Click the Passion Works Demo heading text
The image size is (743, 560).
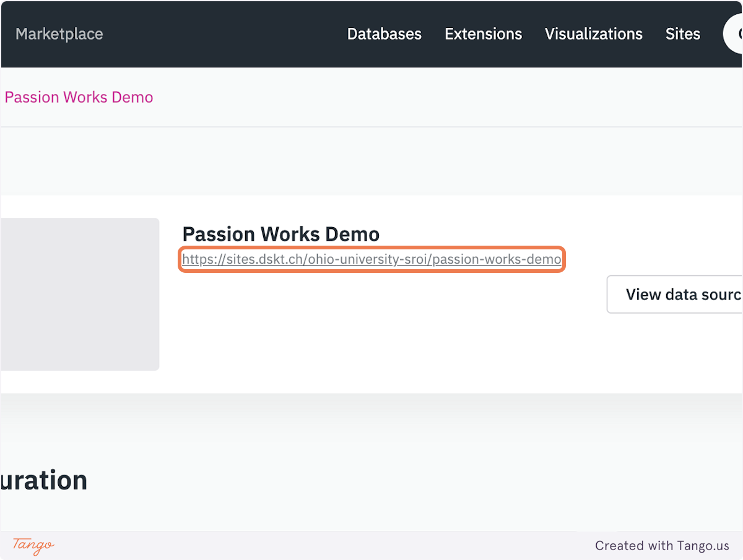point(280,234)
